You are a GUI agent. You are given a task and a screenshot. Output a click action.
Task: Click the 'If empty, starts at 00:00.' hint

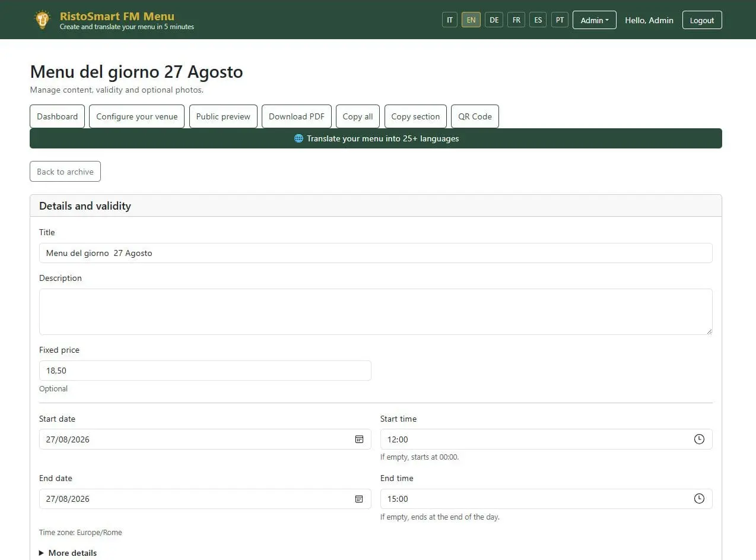coord(420,457)
